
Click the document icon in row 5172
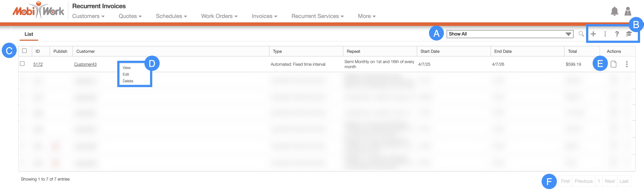click(614, 64)
